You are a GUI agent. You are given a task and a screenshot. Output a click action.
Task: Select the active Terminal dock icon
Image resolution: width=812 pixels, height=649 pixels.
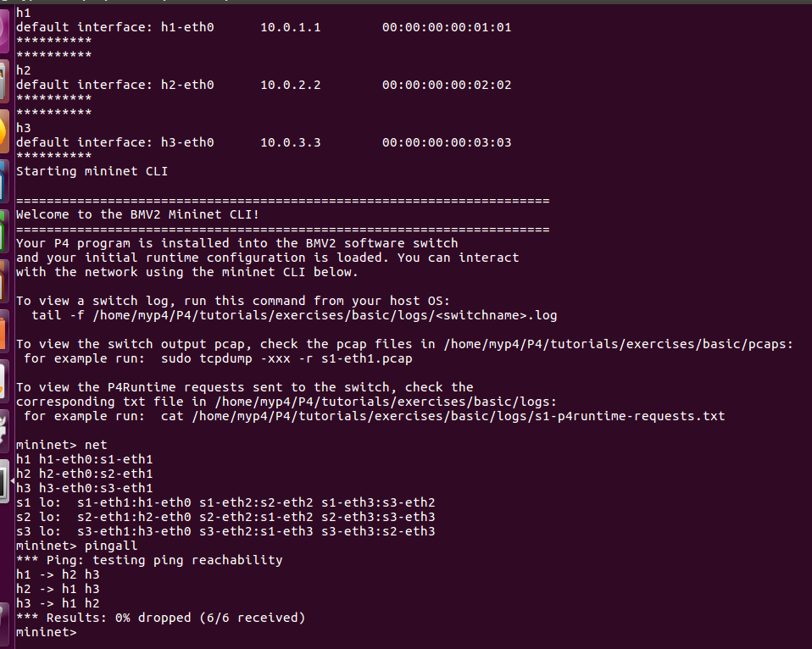(4, 481)
